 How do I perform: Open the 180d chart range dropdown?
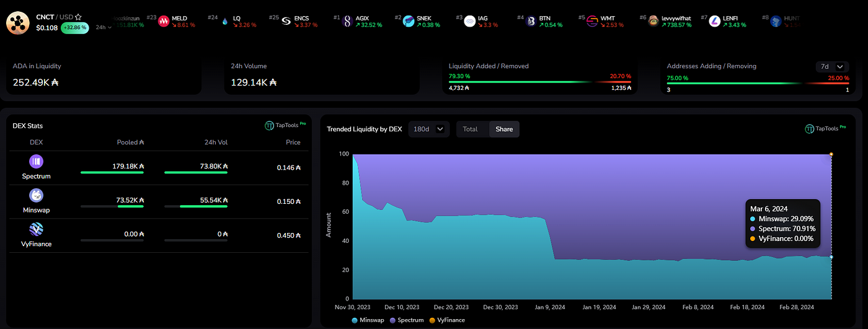[x=429, y=129]
